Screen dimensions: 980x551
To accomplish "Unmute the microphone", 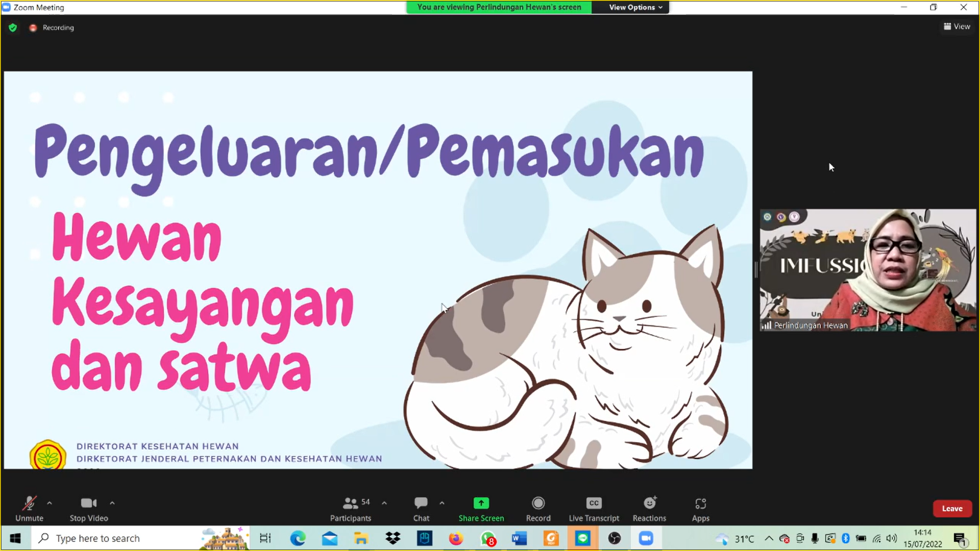I will (29, 509).
